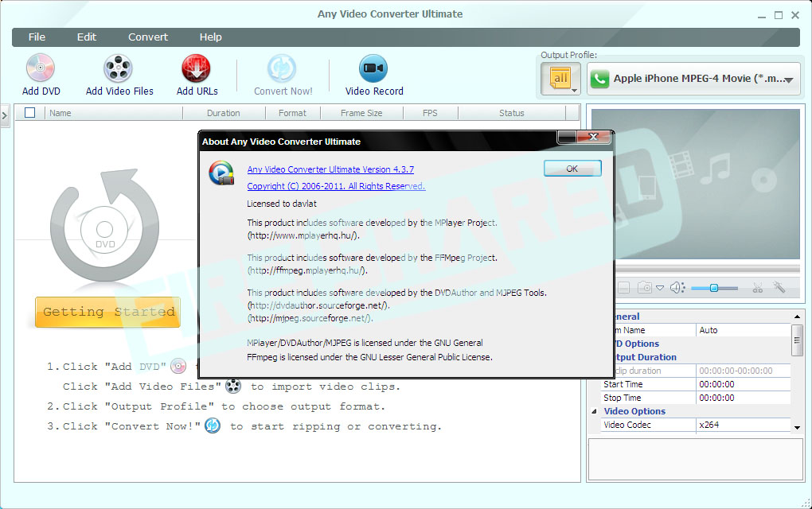Image resolution: width=812 pixels, height=509 pixels.
Task: Click the Convert Now! refresh icon
Action: [x=282, y=68]
